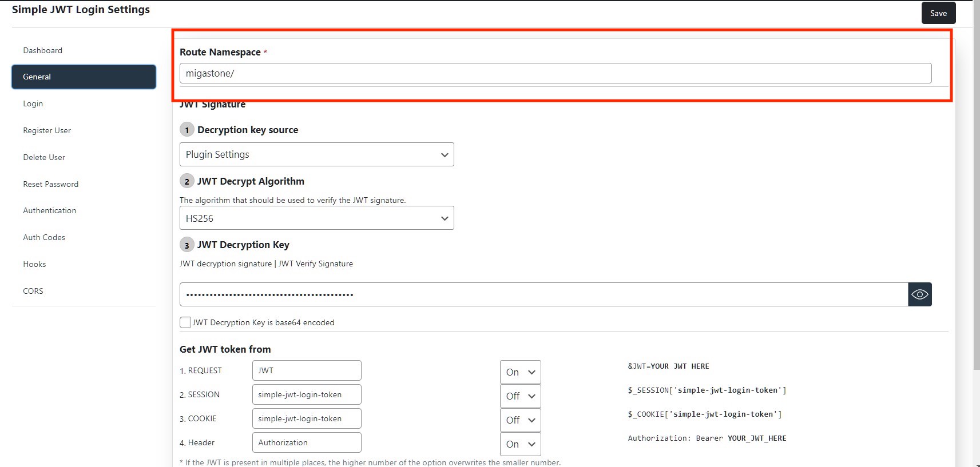The width and height of the screenshot is (980, 467).
Task: Switch to Auth Codes section
Action: (44, 237)
